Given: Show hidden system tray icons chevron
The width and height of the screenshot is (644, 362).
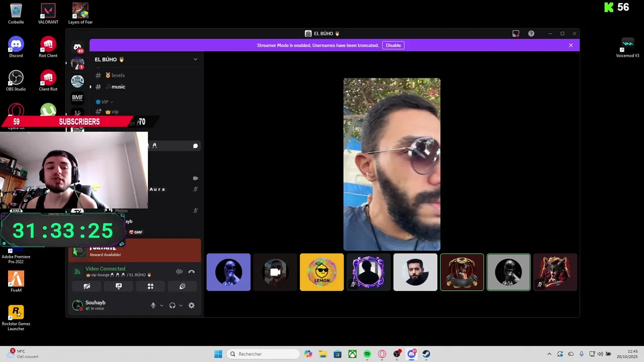Looking at the screenshot, I should [549, 354].
